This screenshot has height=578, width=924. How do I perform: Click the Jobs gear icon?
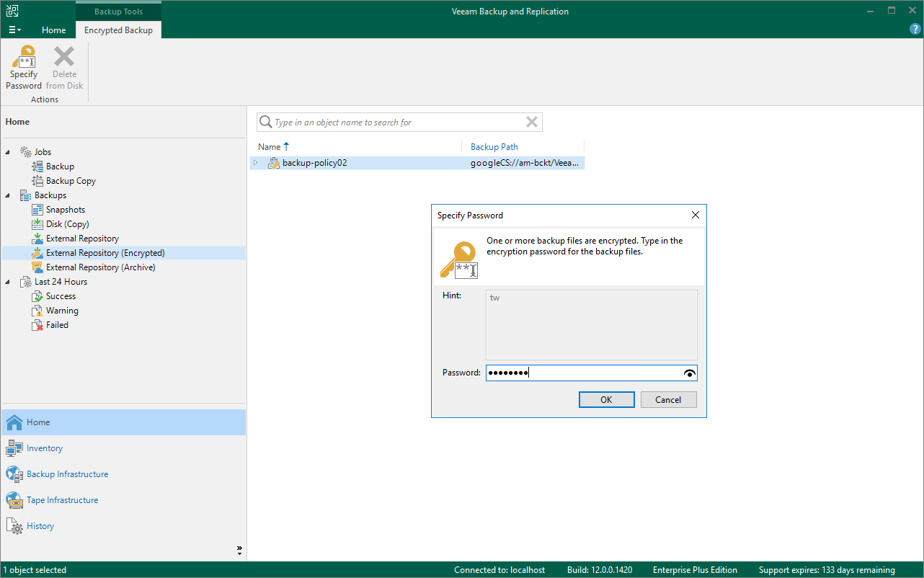pyautogui.click(x=25, y=152)
